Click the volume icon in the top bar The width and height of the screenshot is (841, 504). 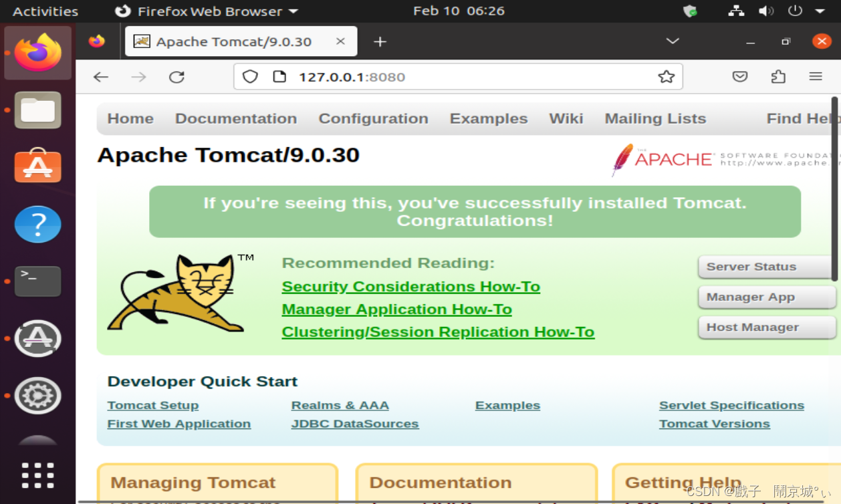pyautogui.click(x=765, y=11)
